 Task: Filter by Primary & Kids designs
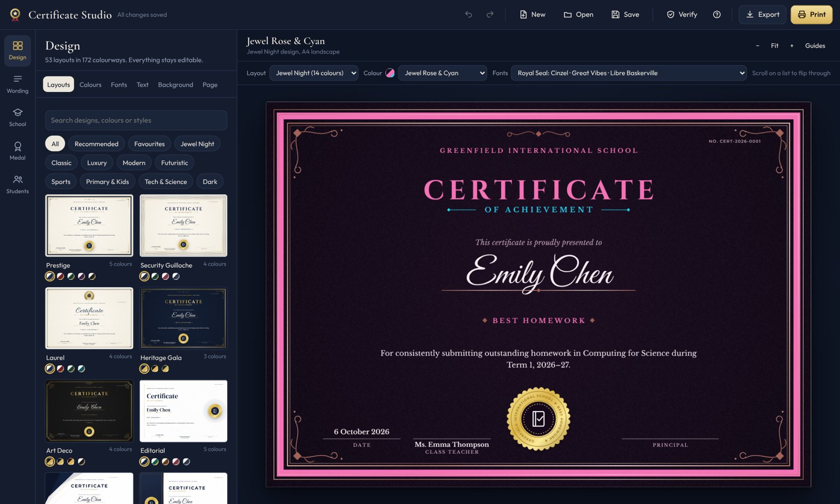coord(108,182)
